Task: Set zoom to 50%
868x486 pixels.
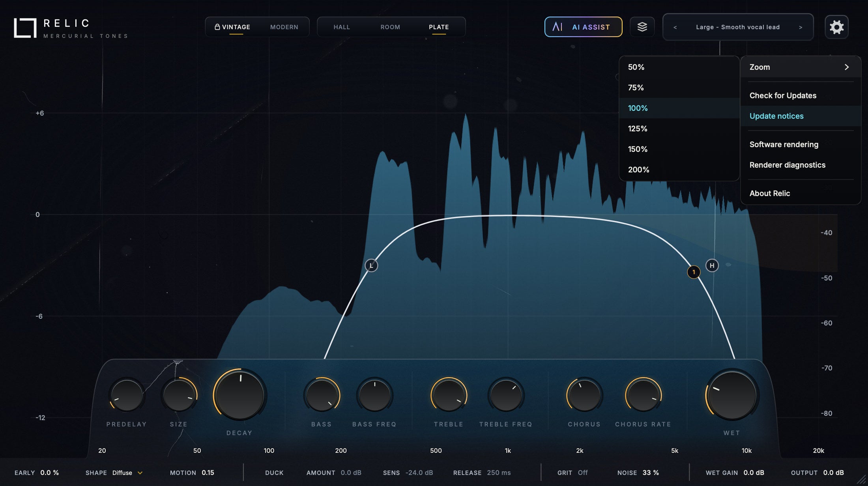Action: [x=679, y=67]
